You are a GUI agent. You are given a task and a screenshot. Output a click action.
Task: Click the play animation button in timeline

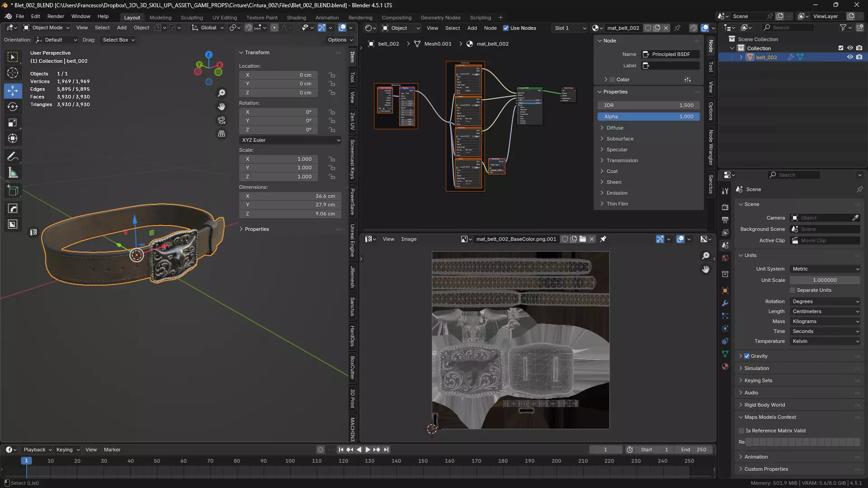(x=368, y=450)
